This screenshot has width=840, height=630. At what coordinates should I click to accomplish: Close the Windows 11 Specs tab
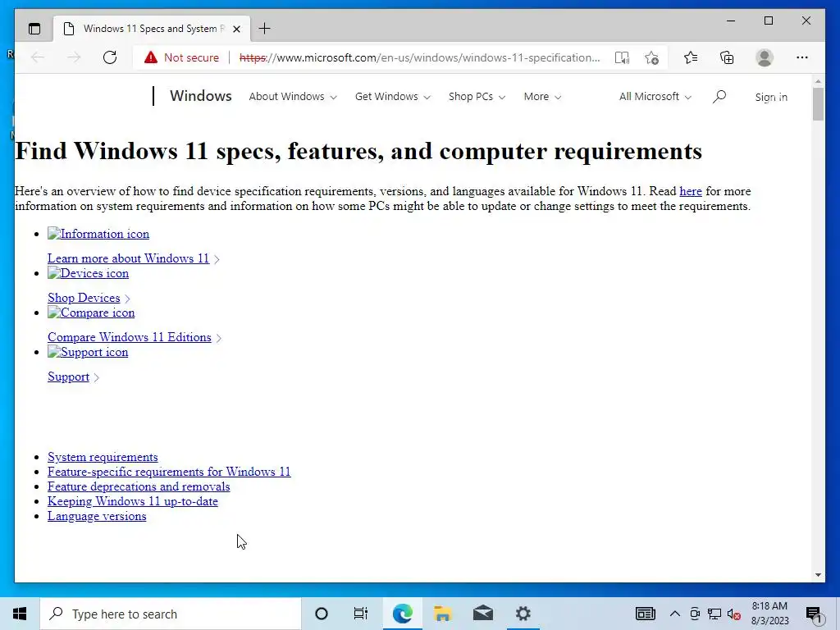point(236,29)
